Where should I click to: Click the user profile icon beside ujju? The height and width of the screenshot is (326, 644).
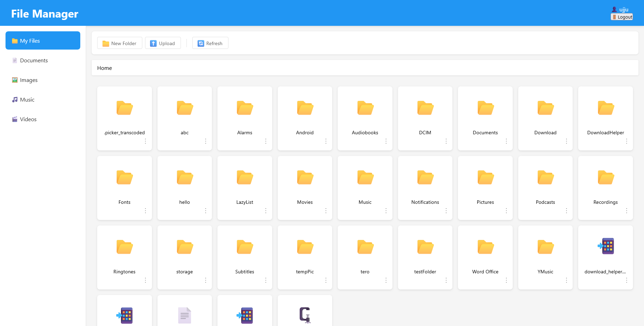[614, 9]
